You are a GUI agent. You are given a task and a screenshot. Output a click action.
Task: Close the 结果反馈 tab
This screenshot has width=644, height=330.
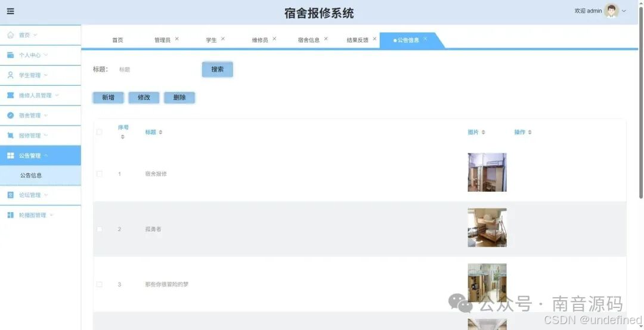click(x=374, y=39)
